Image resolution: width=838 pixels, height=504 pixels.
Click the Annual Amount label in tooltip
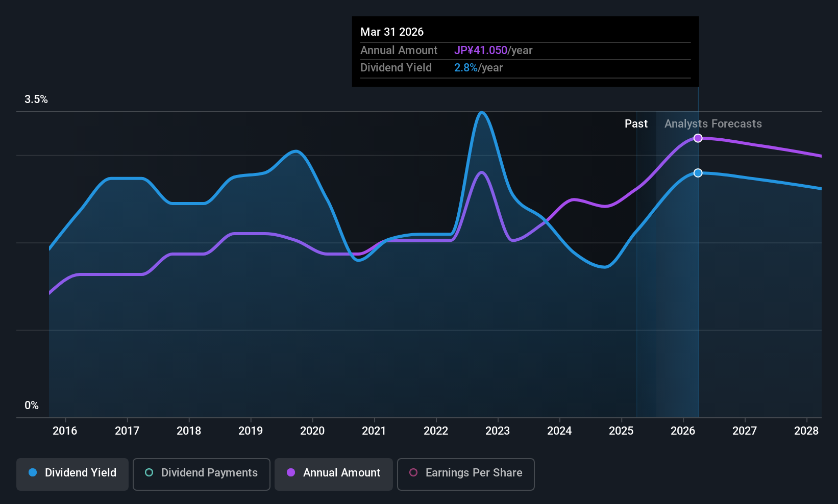tap(399, 51)
